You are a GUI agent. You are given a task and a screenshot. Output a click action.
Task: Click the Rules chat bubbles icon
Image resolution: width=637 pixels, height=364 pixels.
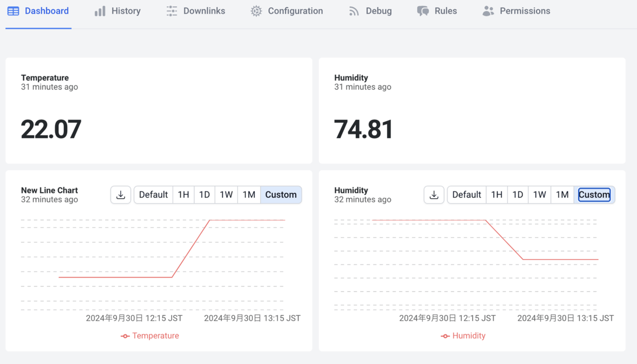click(x=423, y=11)
